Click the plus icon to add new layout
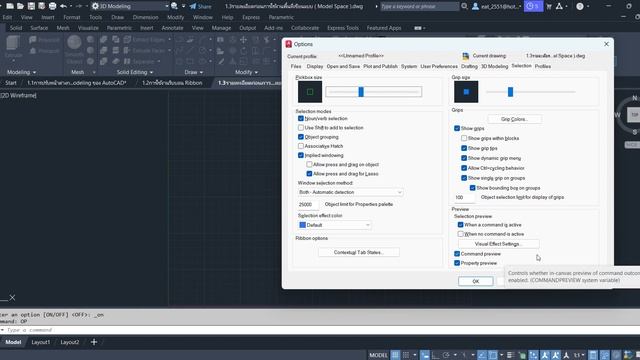Image resolution: width=640 pixels, height=360 pixels. coord(94,342)
